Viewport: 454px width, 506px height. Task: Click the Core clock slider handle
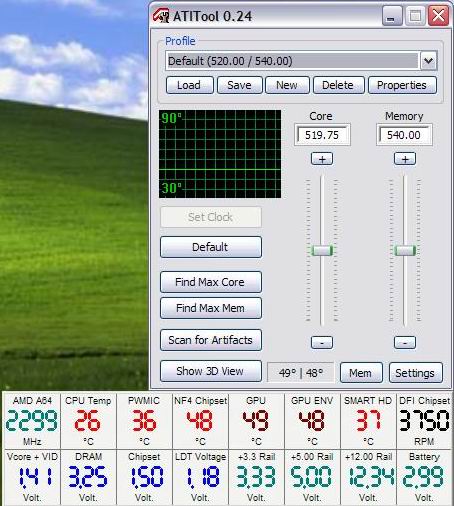coord(322,250)
